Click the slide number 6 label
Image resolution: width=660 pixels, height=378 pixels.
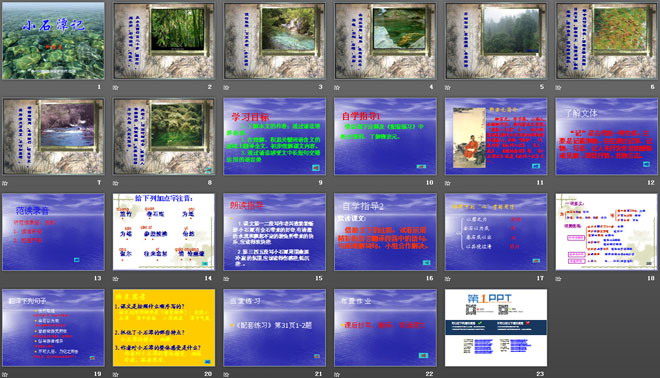[x=652, y=87]
